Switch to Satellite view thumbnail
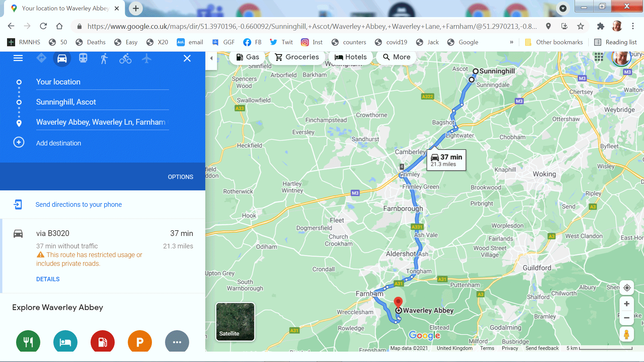The image size is (644, 362). 235,322
